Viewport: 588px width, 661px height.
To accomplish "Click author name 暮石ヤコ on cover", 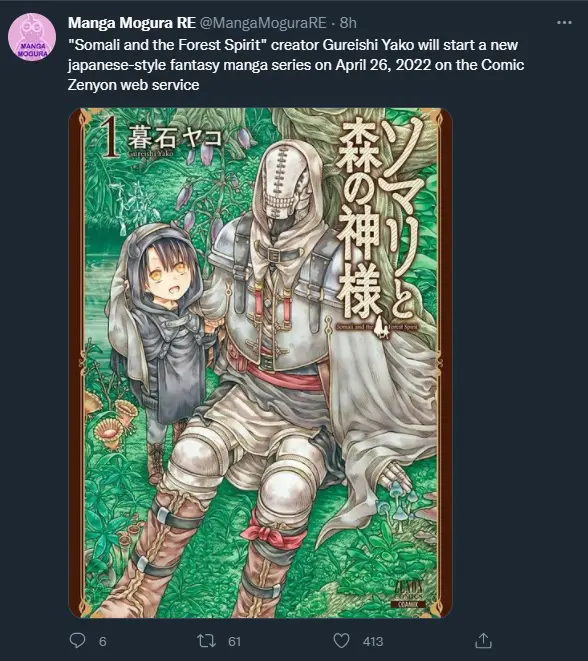I will [175, 136].
